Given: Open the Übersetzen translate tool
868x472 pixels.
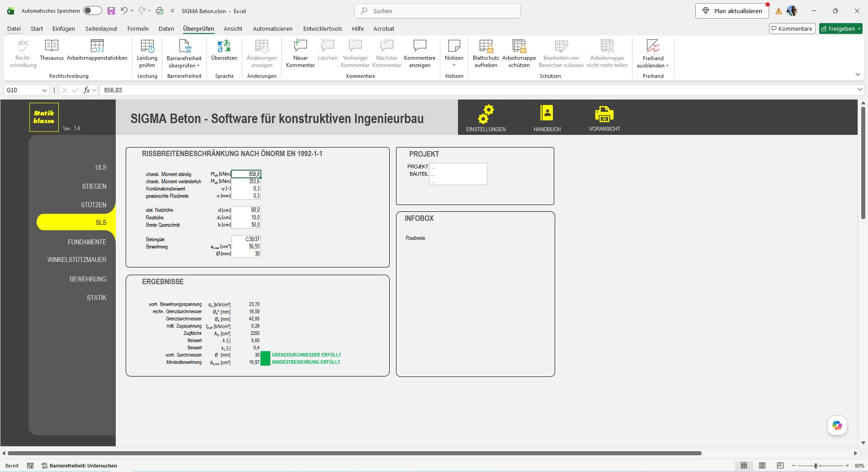Looking at the screenshot, I should click(x=224, y=50).
